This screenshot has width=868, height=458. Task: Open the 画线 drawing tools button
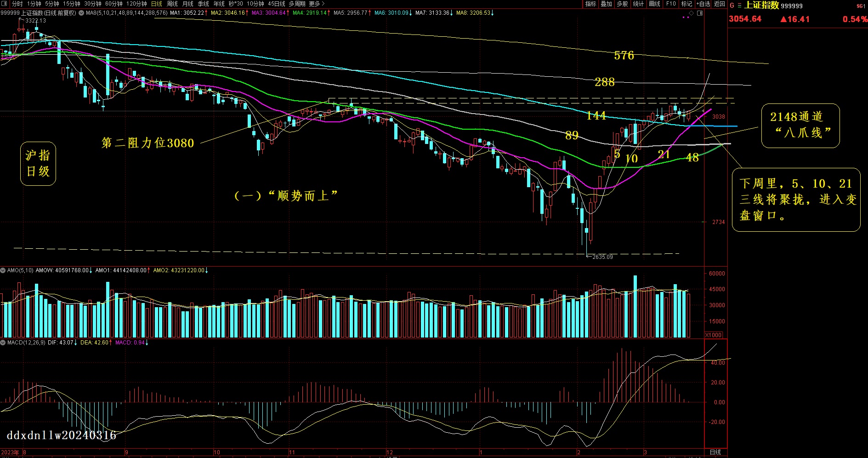654,4
